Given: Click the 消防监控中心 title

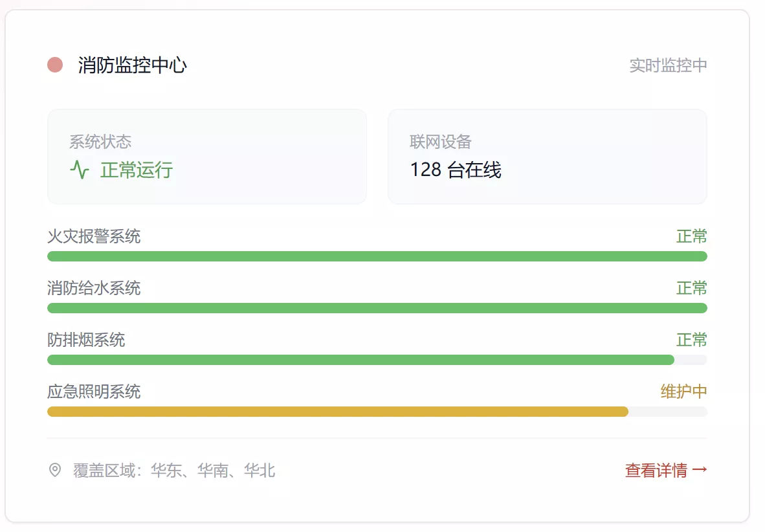Looking at the screenshot, I should [132, 65].
